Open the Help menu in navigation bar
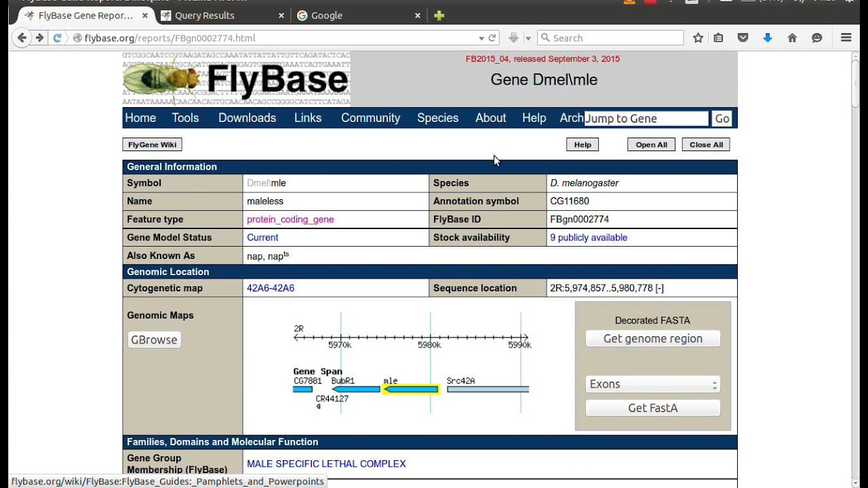This screenshot has height=488, width=868. click(x=534, y=118)
